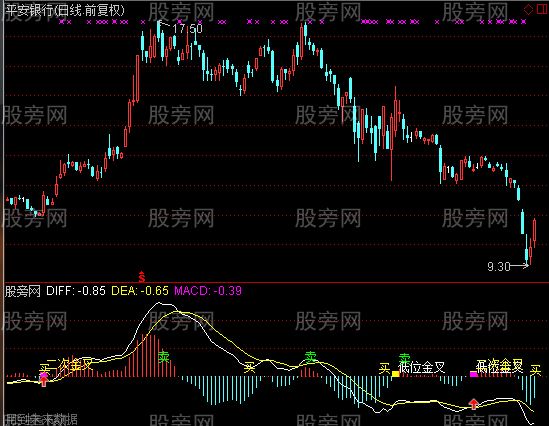This screenshot has width=549, height=426.
Task: Click the 二次金叉 signal label
Action: (x=69, y=364)
